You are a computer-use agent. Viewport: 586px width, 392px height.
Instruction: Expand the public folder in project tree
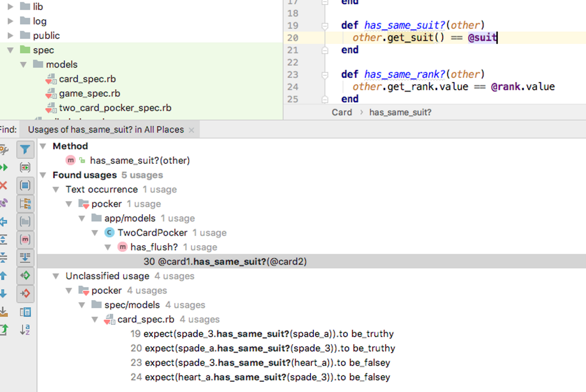point(11,36)
